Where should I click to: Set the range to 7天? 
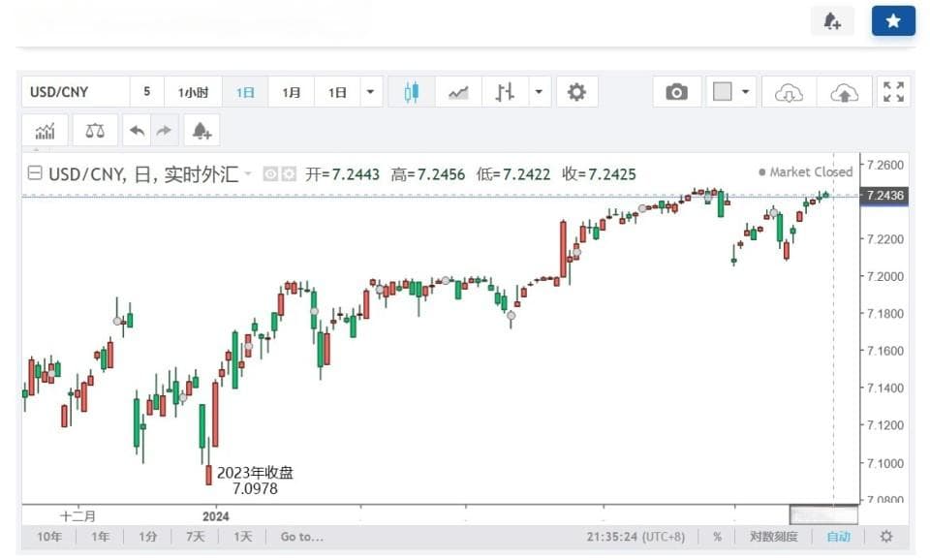[195, 537]
